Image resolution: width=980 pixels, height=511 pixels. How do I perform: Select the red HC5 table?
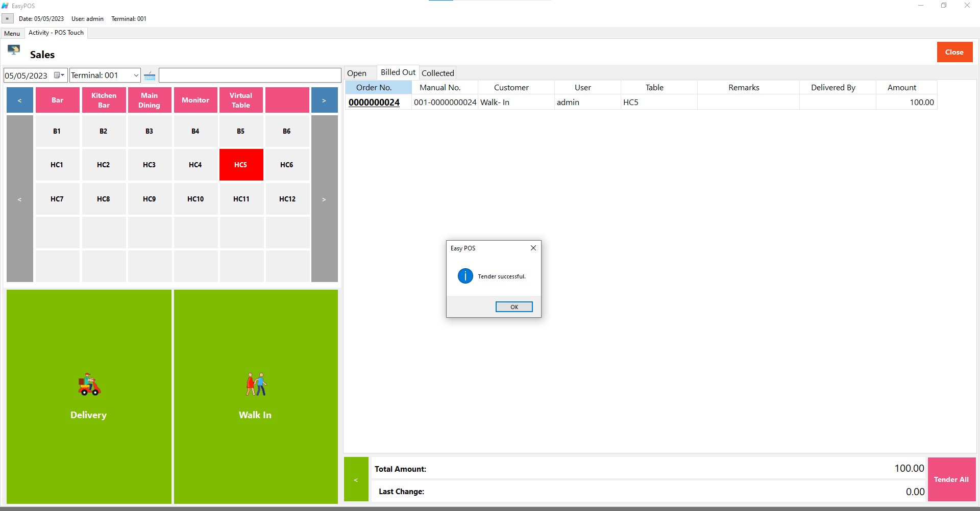[241, 165]
